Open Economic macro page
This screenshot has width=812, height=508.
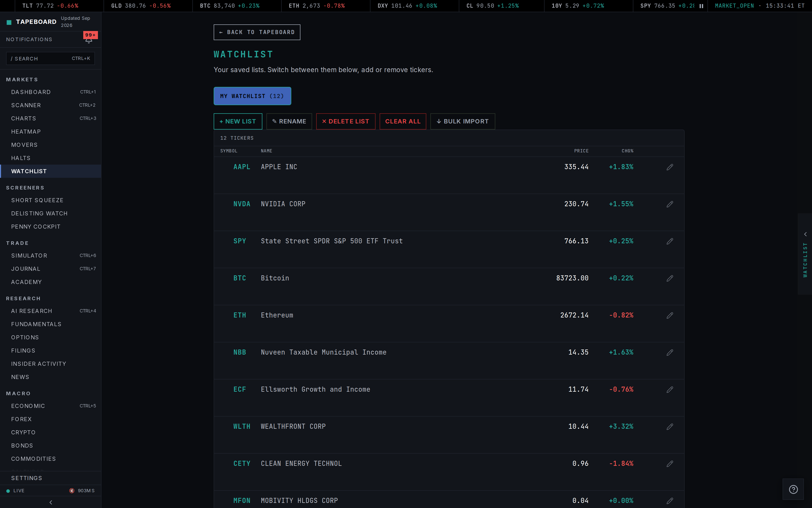pyautogui.click(x=51, y=406)
